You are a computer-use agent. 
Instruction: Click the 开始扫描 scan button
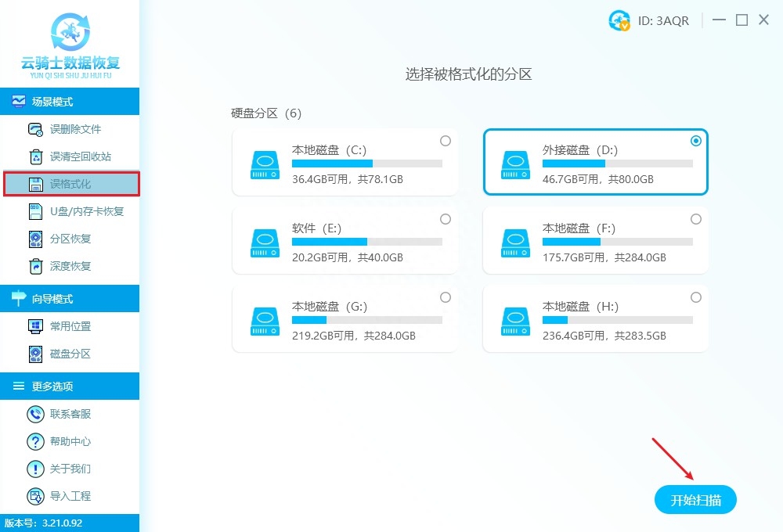[x=695, y=499]
